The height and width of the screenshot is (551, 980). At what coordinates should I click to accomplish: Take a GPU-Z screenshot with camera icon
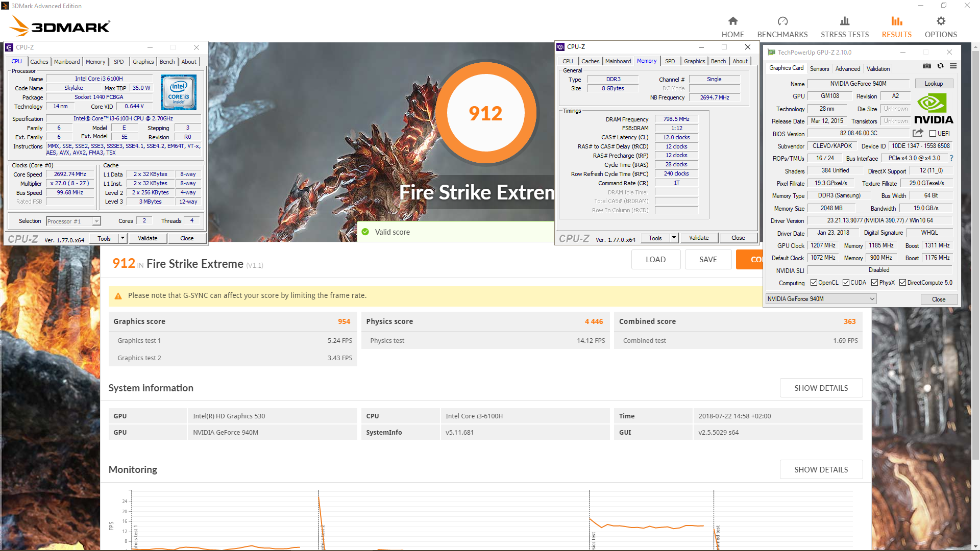pos(927,66)
